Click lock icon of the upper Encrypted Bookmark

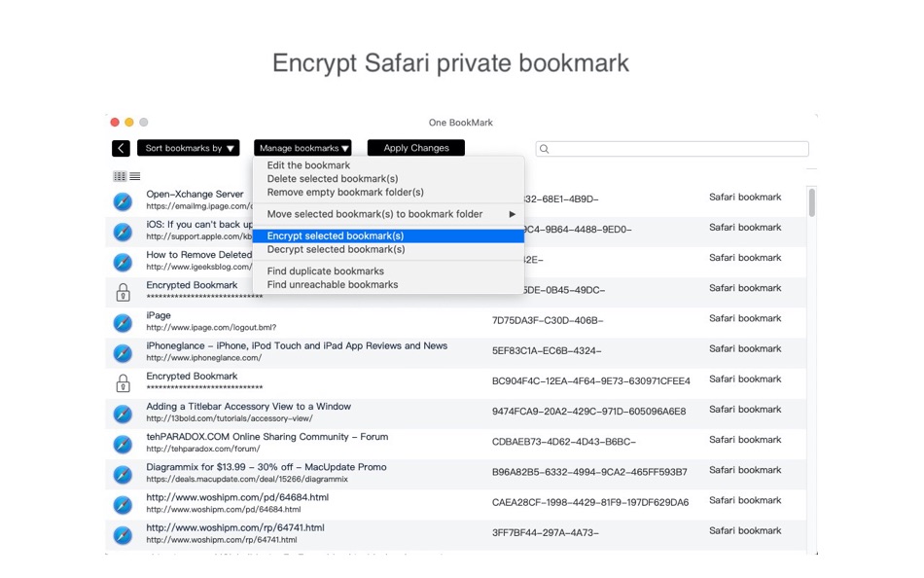tap(123, 292)
